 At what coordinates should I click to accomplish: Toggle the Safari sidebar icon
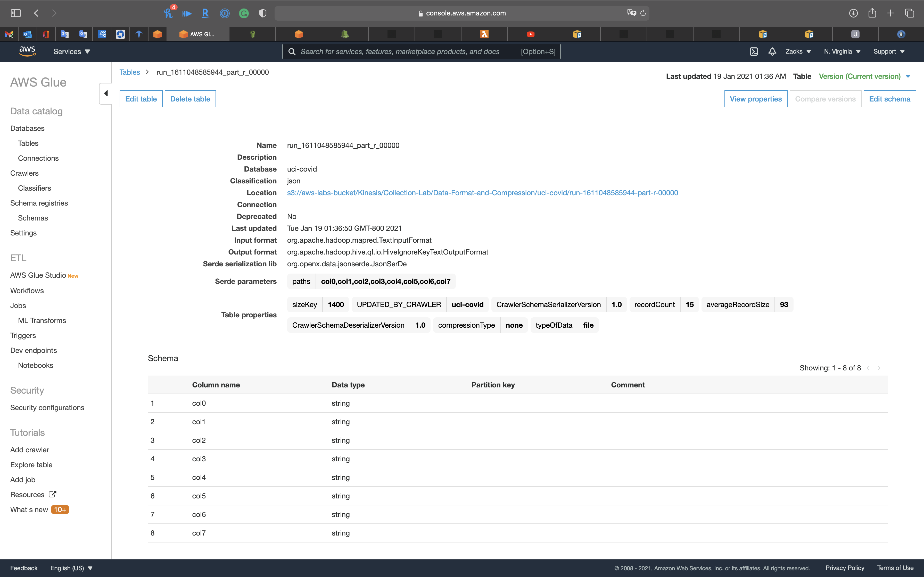16,13
